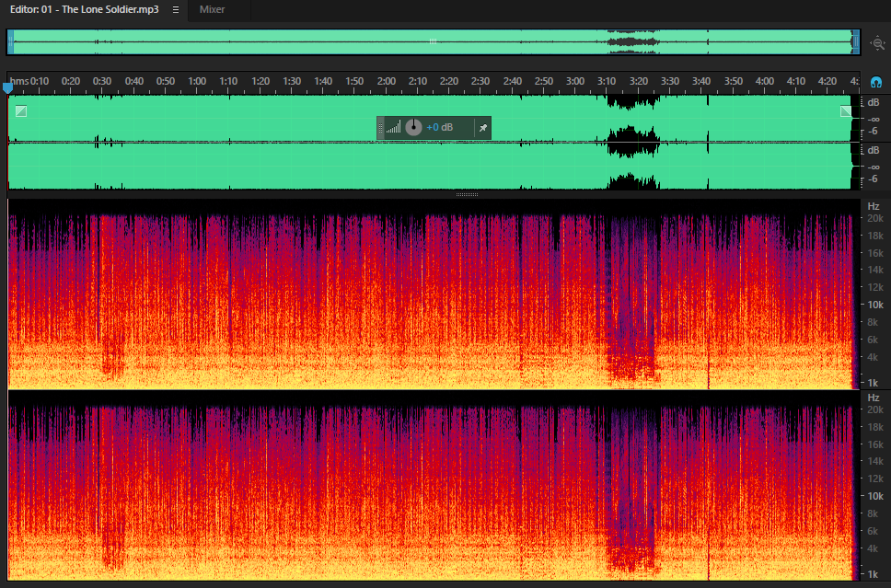Click 1k on the upper spectrogram frequency scale
Image resolution: width=891 pixels, height=588 pixels.
click(874, 383)
